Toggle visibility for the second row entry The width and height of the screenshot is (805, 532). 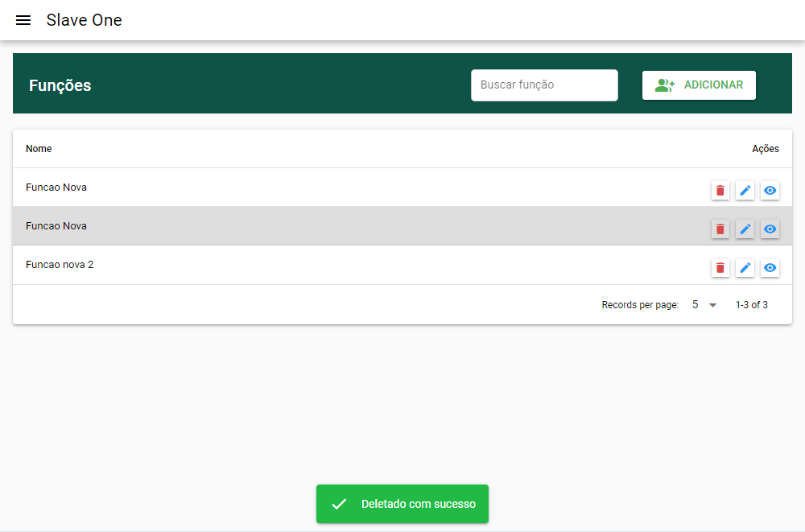[770, 229]
